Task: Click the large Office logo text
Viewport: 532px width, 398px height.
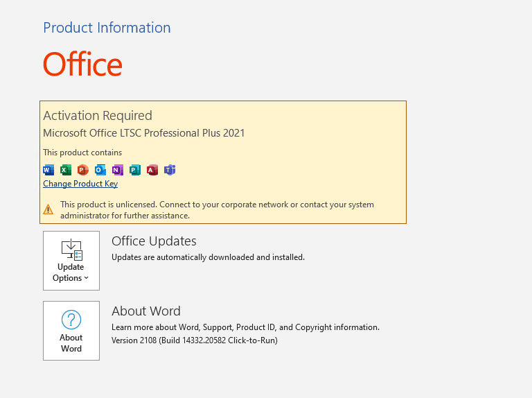Action: tap(82, 64)
